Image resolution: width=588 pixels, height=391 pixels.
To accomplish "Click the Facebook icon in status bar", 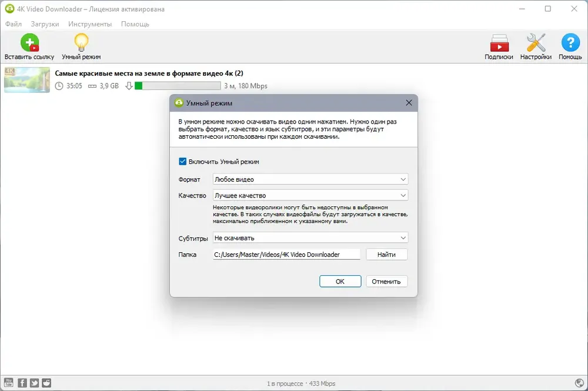I will coord(22,382).
